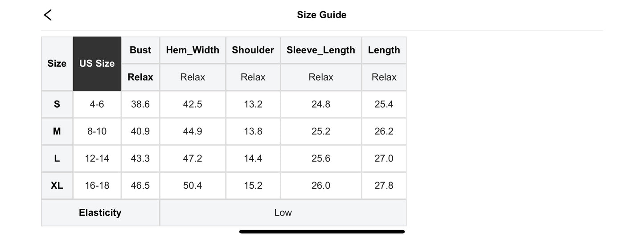Click the M size row label
644x239 pixels.
coord(57,131)
